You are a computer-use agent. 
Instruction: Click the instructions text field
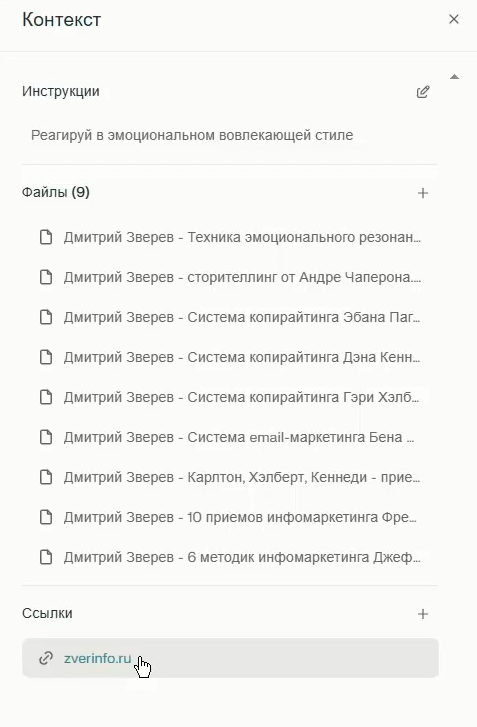pyautogui.click(x=230, y=135)
